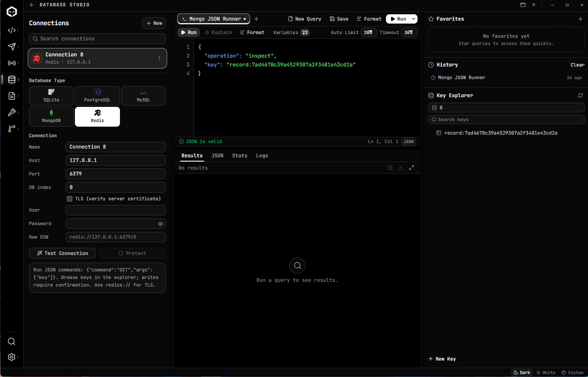This screenshot has width=588, height=377.
Task: Adjust the Timeout stepper value
Action: 409,32
